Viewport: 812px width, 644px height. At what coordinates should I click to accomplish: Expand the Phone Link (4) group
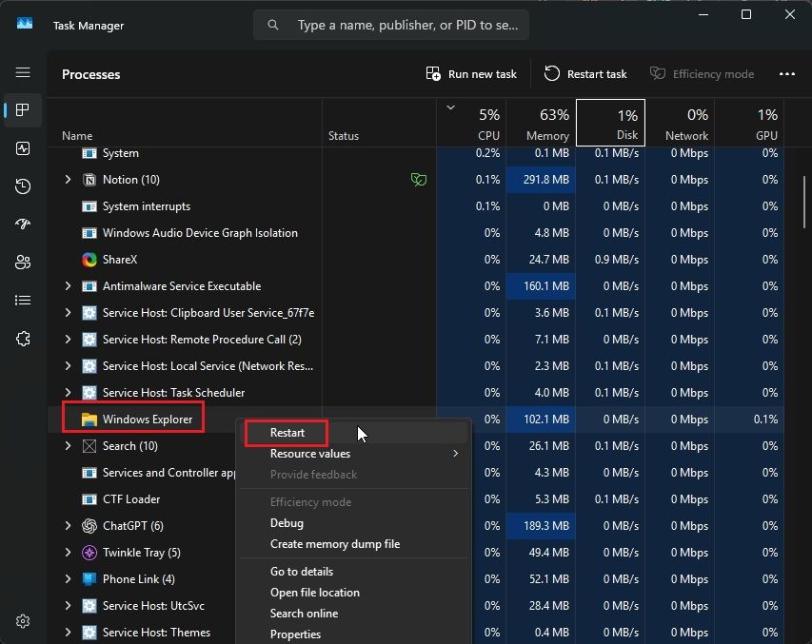[68, 578]
